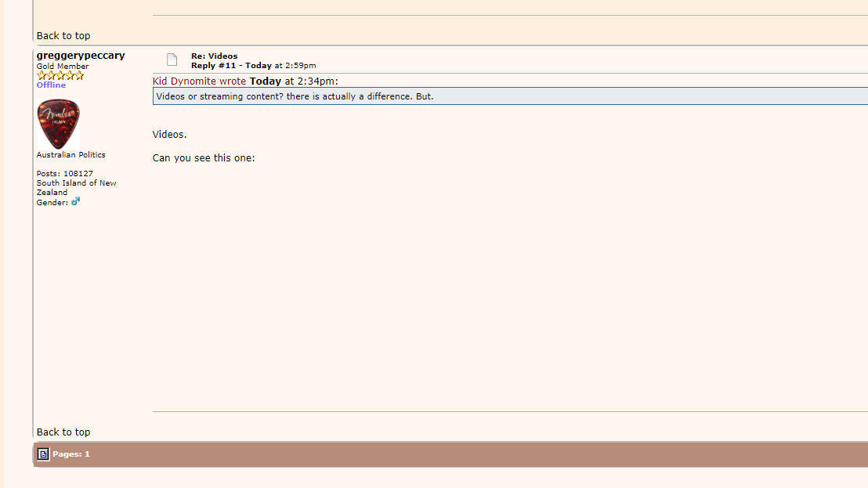Click the 'Australian Politics' text under the avatar
Viewport: 868px width, 488px height.
coord(71,155)
